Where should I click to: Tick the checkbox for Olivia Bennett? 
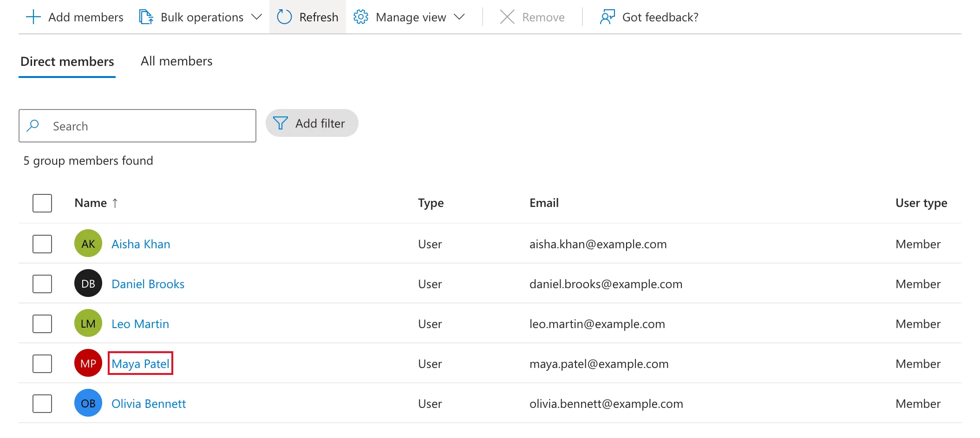42,404
